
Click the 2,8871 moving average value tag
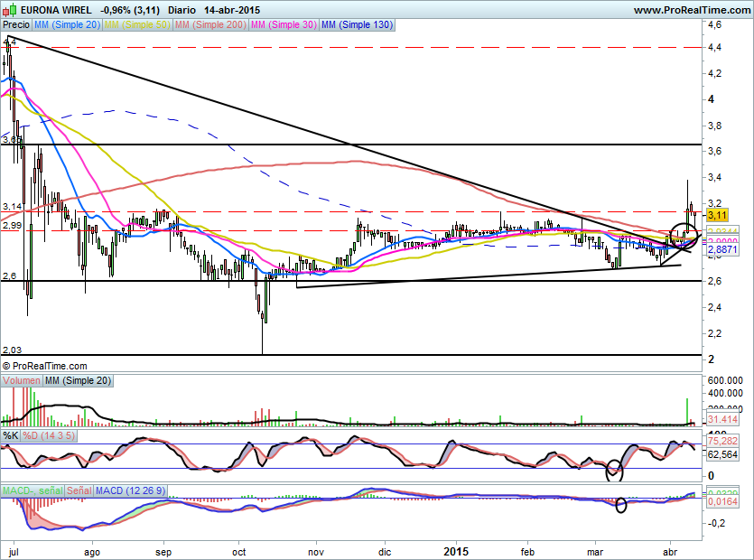click(x=720, y=248)
